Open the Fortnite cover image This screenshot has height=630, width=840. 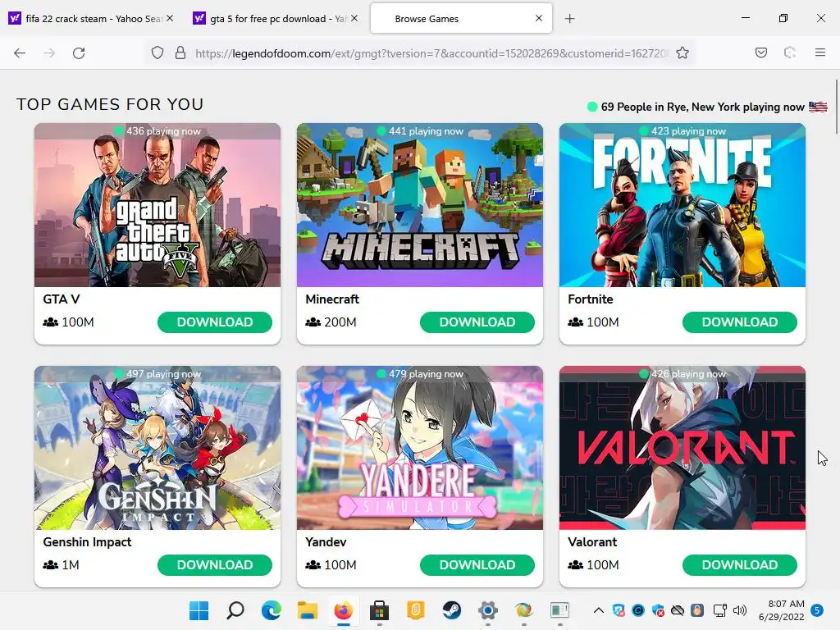point(682,205)
